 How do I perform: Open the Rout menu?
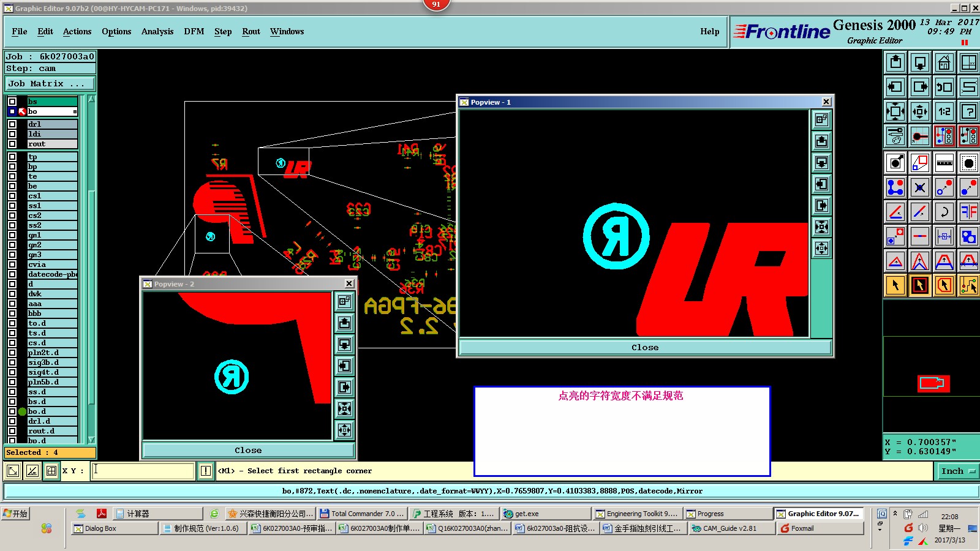tap(251, 31)
